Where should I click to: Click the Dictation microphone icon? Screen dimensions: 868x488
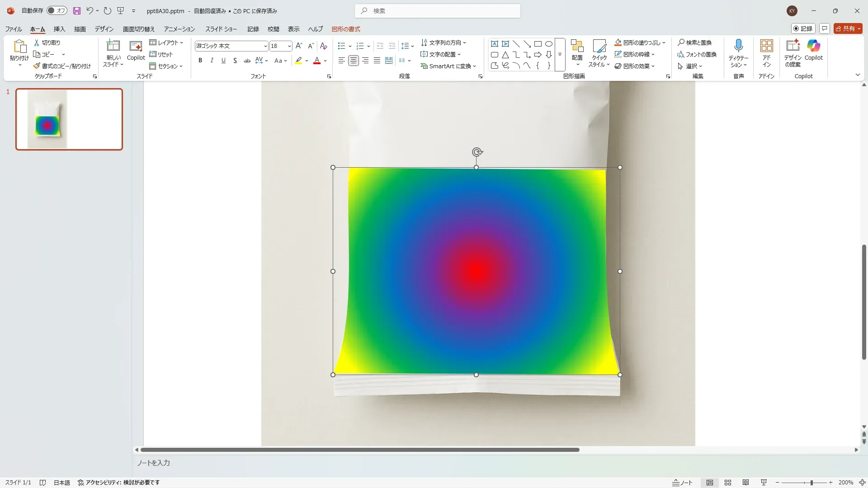(x=738, y=46)
